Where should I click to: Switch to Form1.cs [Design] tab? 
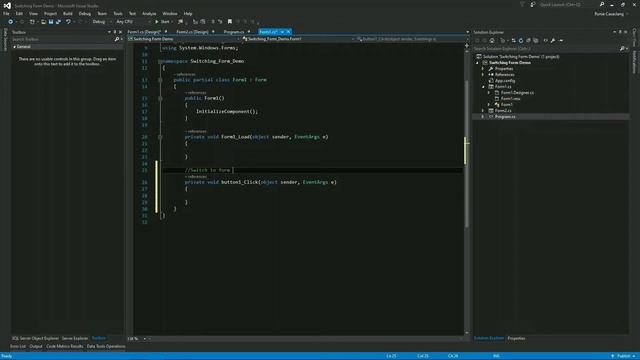[144, 32]
